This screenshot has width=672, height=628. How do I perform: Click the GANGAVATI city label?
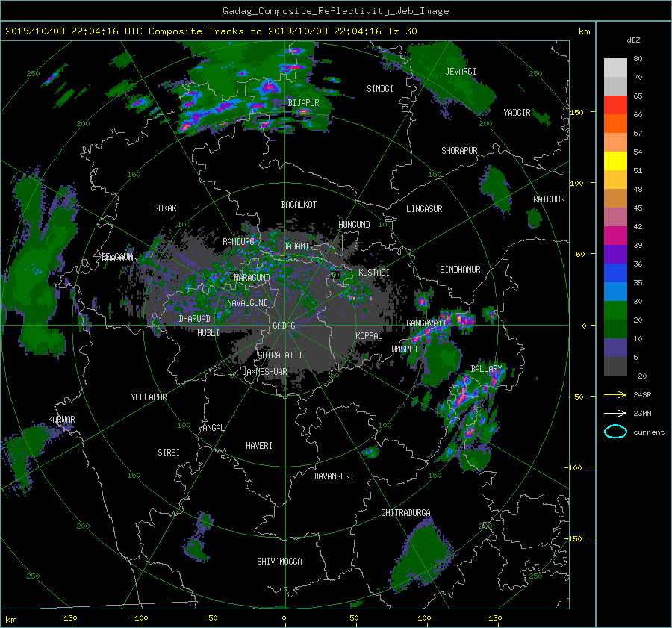tap(426, 323)
